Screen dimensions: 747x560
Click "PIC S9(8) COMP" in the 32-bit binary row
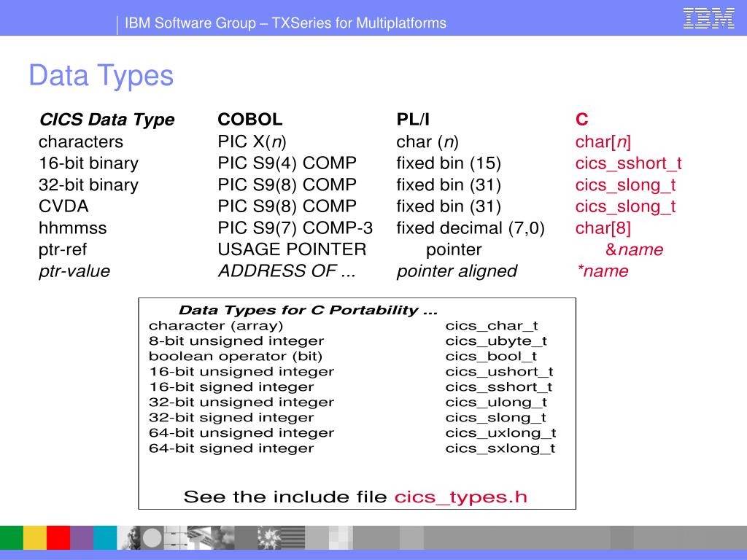click(287, 184)
